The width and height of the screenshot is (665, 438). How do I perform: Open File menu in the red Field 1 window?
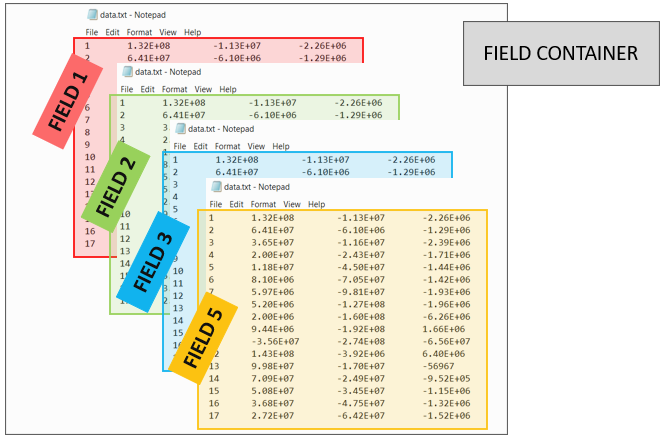(x=91, y=32)
